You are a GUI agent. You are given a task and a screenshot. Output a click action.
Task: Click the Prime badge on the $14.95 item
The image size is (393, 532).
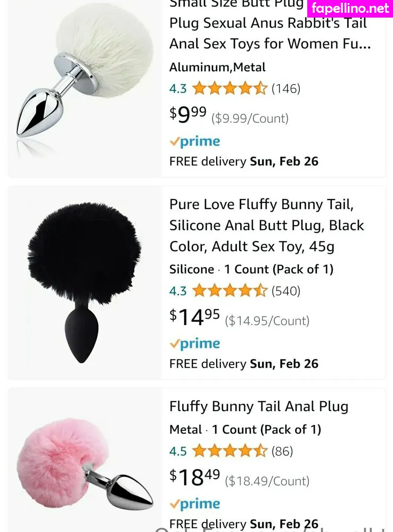pyautogui.click(x=194, y=344)
